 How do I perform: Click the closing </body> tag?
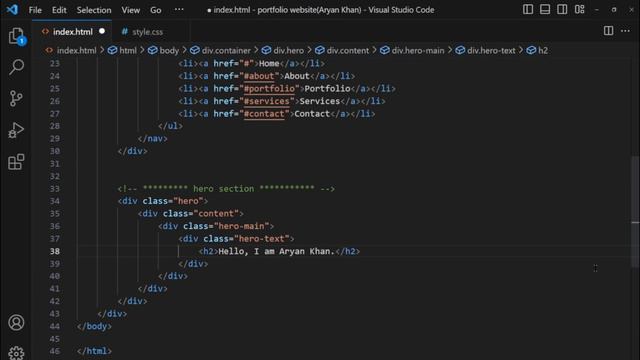[94, 326]
